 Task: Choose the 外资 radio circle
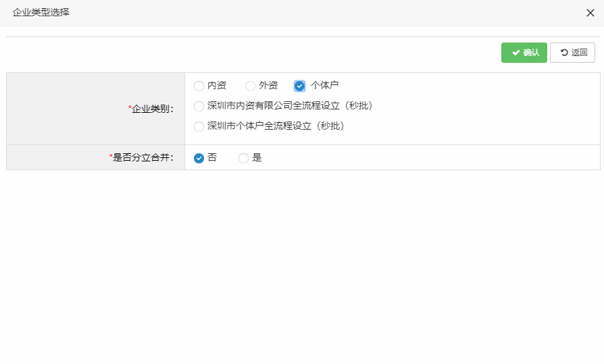click(x=250, y=86)
